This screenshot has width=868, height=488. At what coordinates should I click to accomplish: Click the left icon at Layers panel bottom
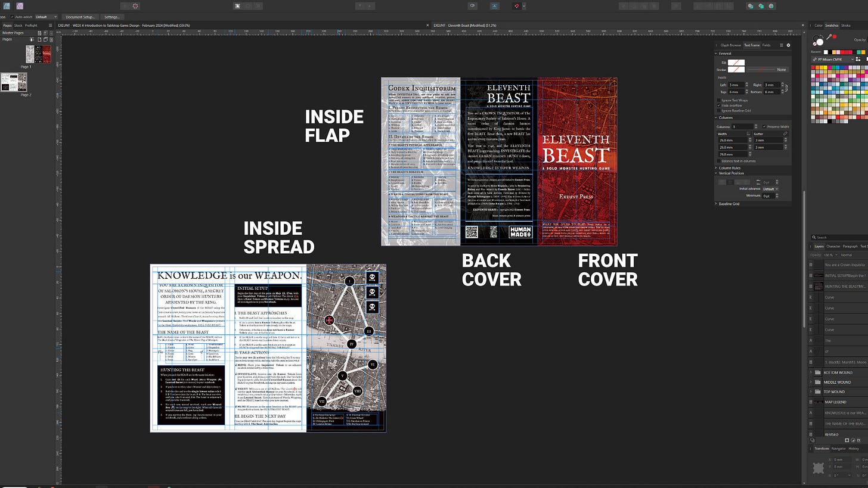(813, 440)
